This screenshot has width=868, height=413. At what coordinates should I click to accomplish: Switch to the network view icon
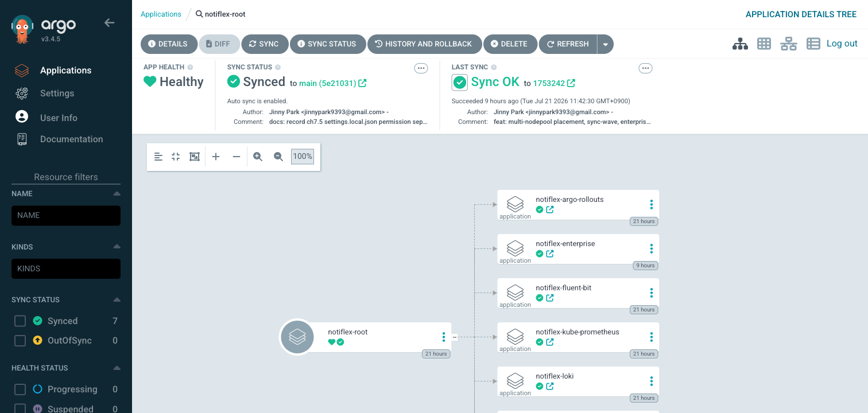(788, 44)
